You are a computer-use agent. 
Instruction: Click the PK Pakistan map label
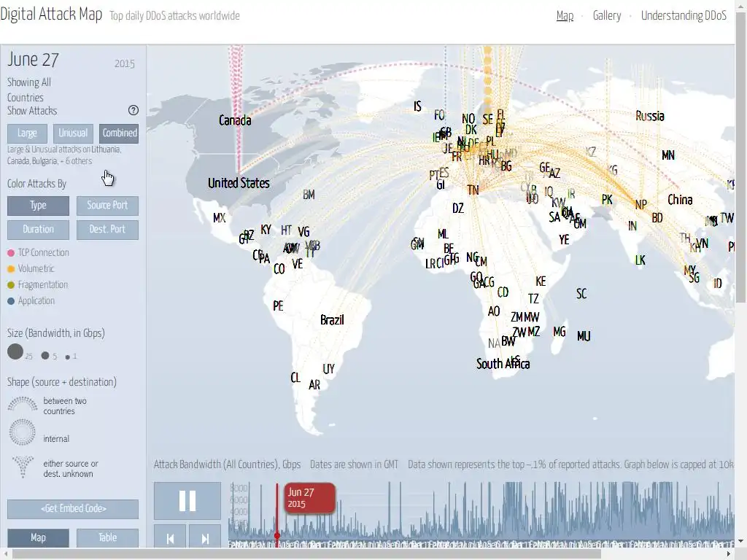tap(607, 200)
